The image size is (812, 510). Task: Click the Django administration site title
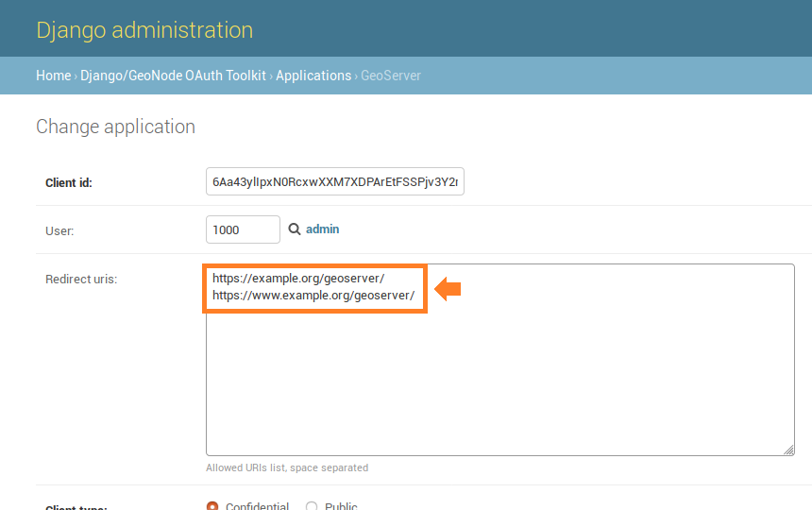[144, 29]
